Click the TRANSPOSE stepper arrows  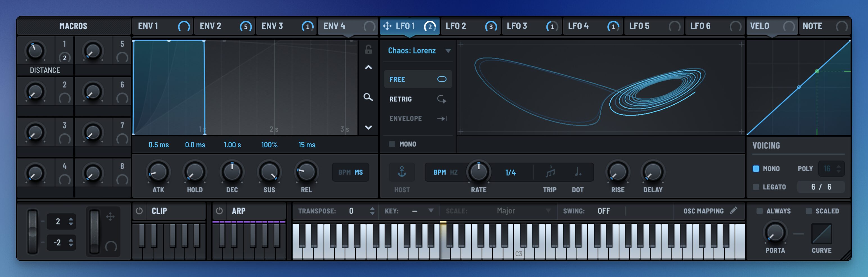(372, 211)
